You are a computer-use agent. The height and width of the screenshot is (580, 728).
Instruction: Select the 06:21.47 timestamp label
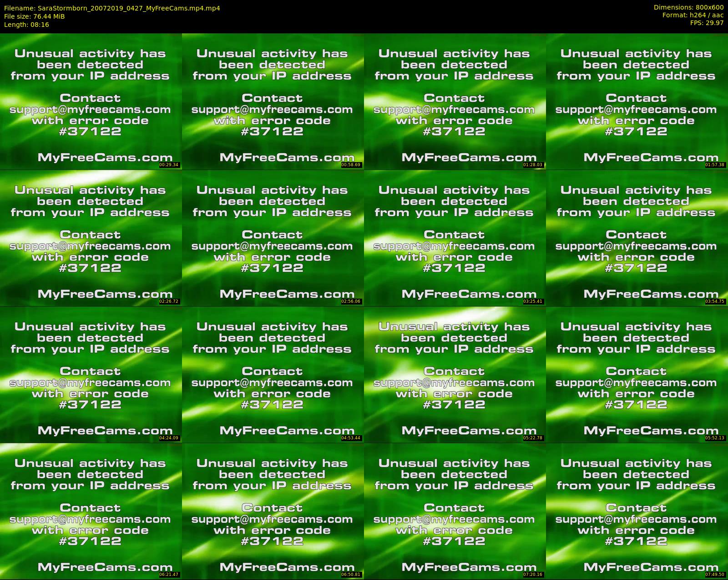pyautogui.click(x=169, y=575)
